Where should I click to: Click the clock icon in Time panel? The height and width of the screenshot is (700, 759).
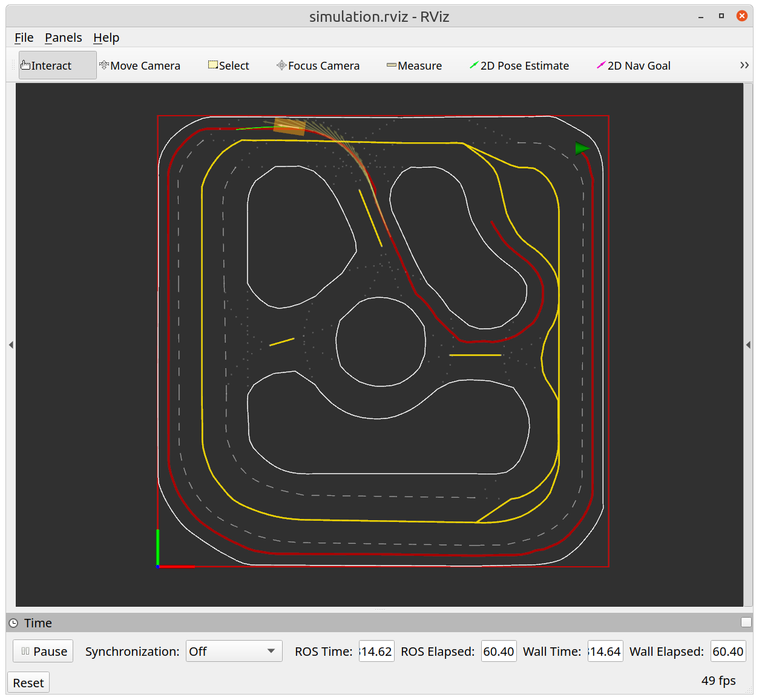click(13, 623)
